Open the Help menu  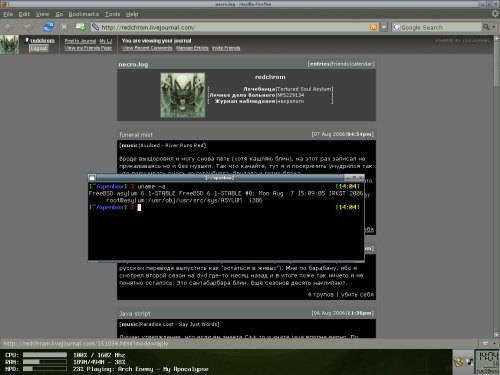point(132,14)
